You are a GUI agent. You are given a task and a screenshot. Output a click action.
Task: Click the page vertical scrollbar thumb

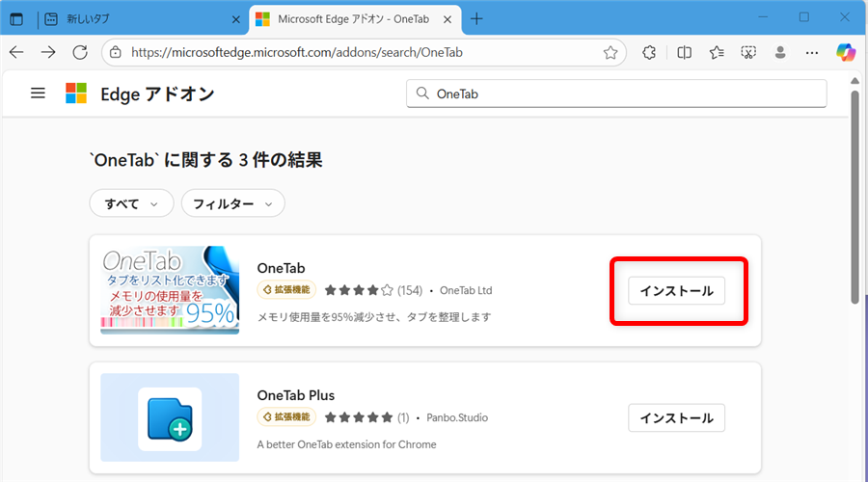pyautogui.click(x=855, y=197)
